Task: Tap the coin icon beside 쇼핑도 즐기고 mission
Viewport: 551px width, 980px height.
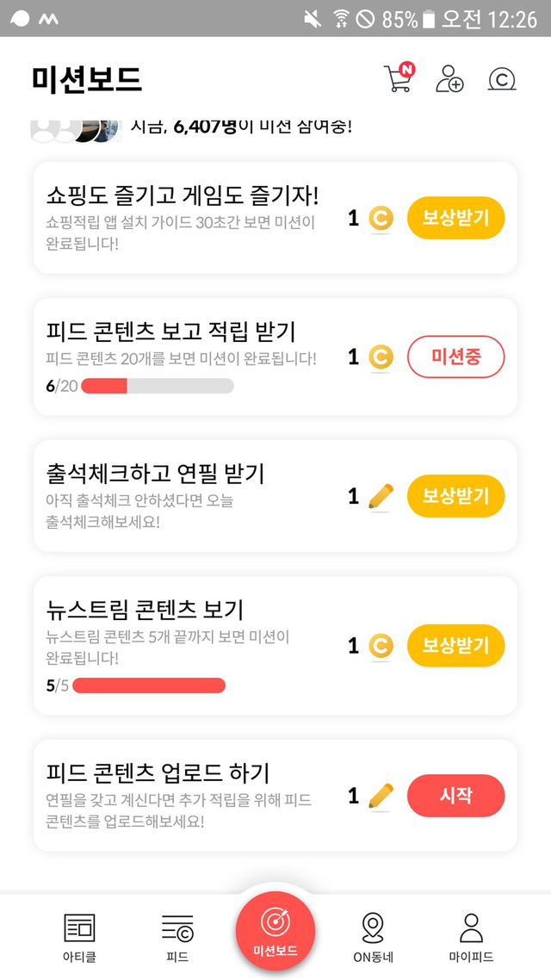Action: 381,219
